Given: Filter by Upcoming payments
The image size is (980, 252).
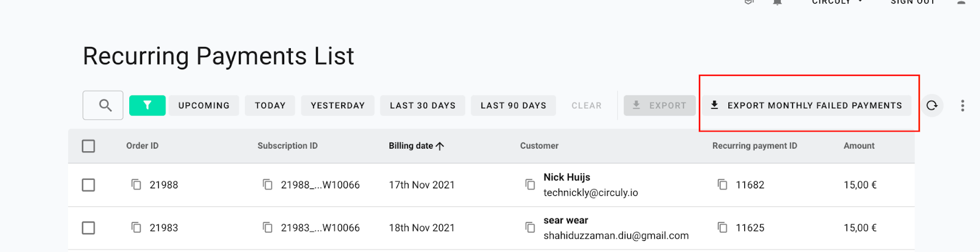Looking at the screenshot, I should [204, 105].
